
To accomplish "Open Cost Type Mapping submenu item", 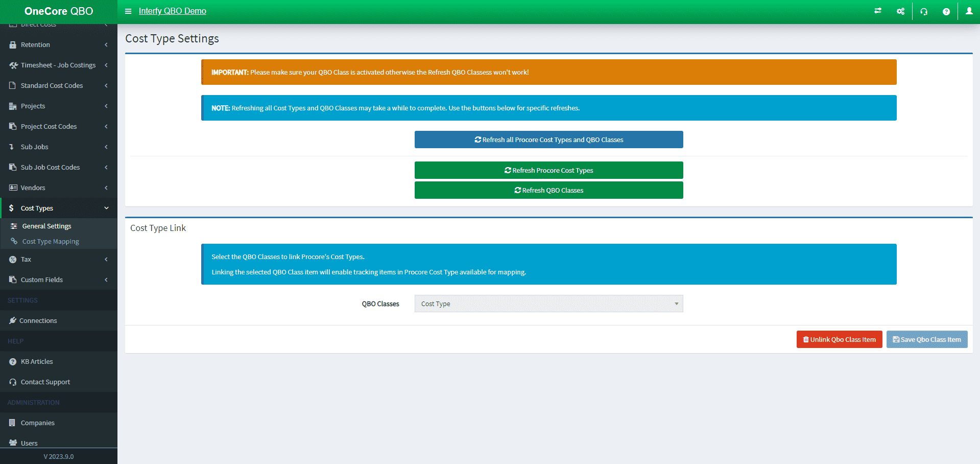I will 51,242.
